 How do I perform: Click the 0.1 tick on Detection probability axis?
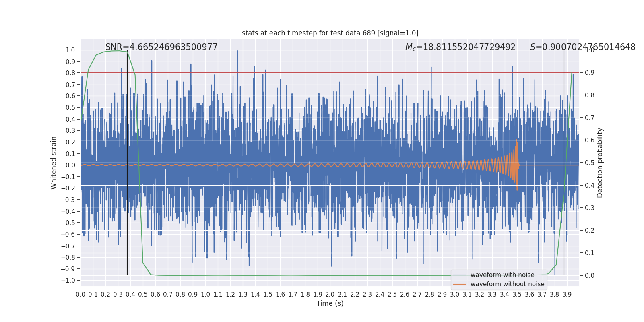(x=590, y=253)
